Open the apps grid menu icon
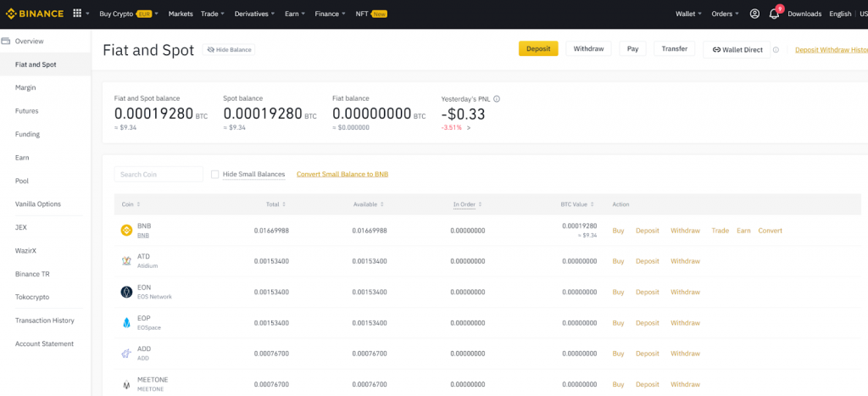 coord(77,14)
